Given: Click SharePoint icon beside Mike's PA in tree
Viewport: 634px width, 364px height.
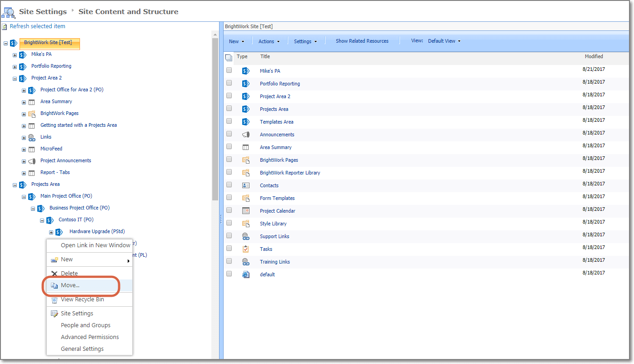Looking at the screenshot, I should [23, 55].
